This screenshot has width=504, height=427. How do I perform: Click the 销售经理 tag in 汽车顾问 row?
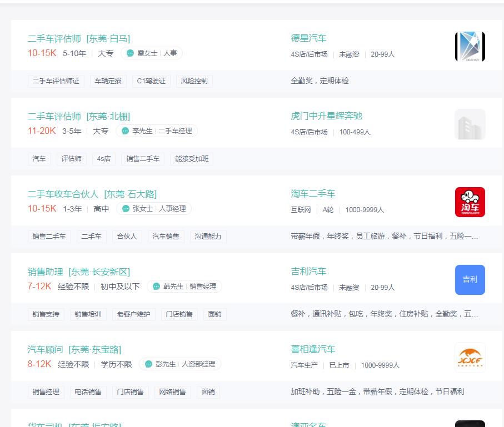click(46, 392)
